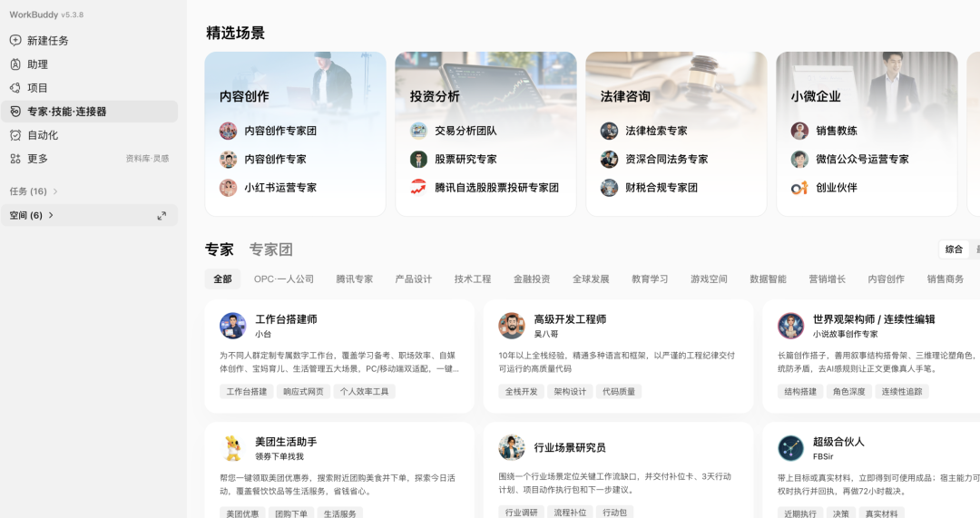The image size is (980, 518).
Task: Open the 法律咨询 scene card heading
Action: tap(625, 97)
